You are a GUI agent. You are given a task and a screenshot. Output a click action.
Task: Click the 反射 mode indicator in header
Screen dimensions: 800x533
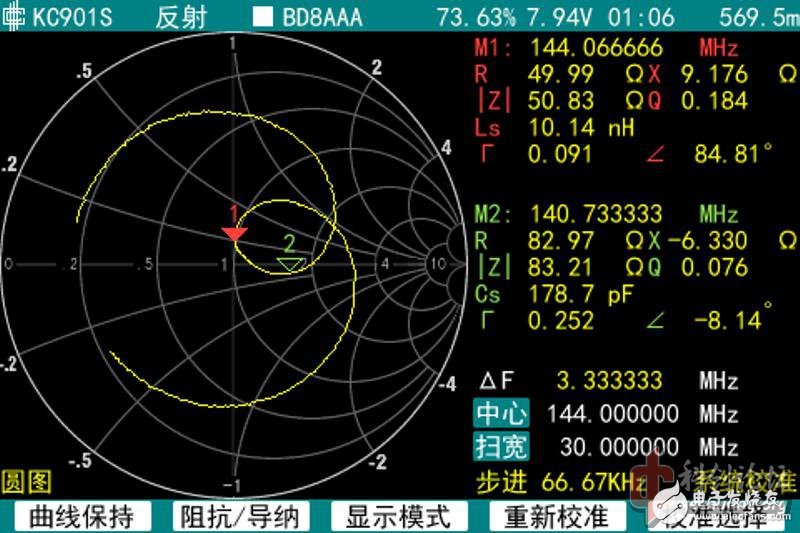(x=178, y=17)
